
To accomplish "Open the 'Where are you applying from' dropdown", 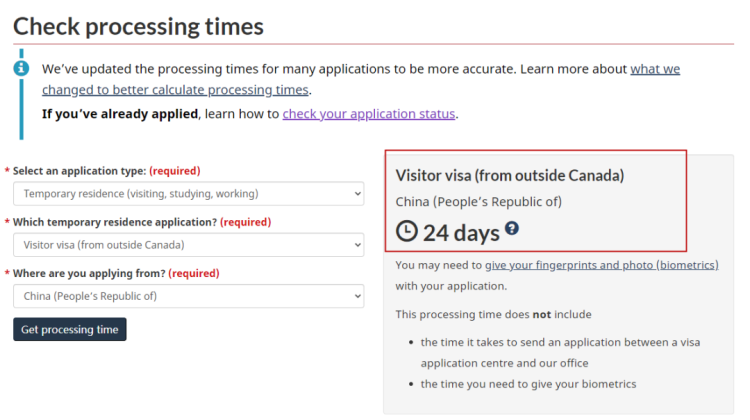I will (188, 296).
